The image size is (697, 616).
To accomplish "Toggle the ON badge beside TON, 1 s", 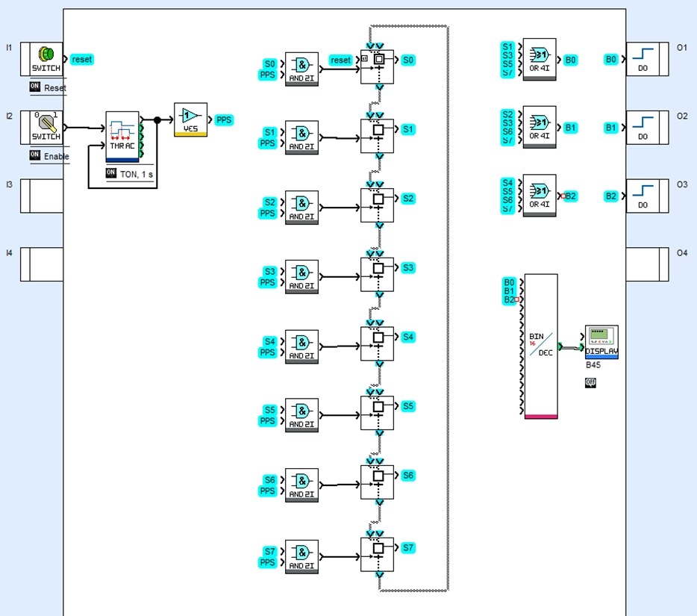I will pyautogui.click(x=111, y=172).
